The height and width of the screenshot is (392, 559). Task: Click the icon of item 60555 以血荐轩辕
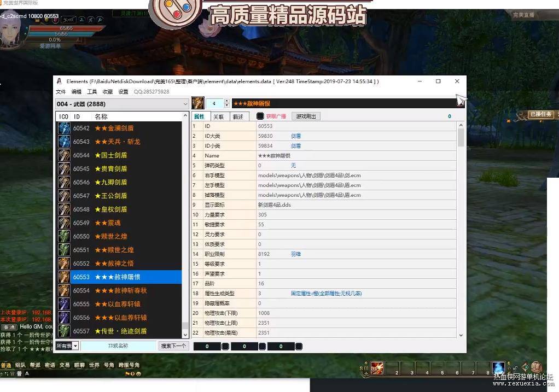(x=64, y=305)
